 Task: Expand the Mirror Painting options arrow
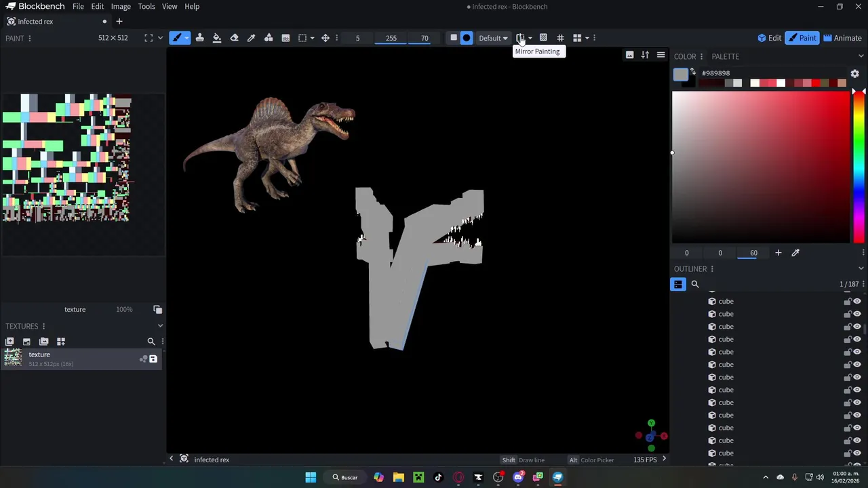[530, 38]
